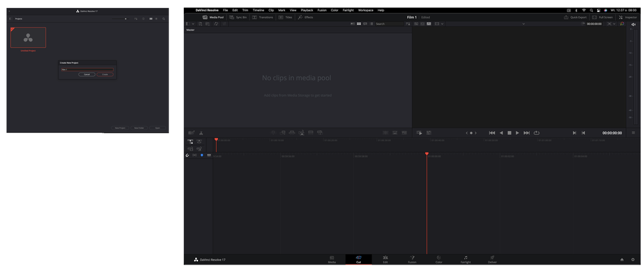644x272 pixels.
Task: Switch to the Deliver page
Action: tap(492, 259)
